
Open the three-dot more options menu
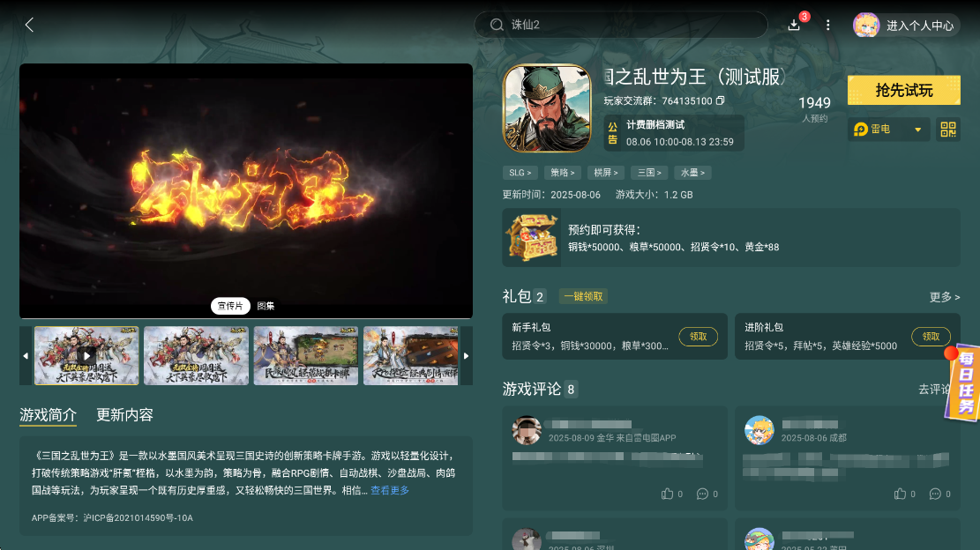pos(828,25)
